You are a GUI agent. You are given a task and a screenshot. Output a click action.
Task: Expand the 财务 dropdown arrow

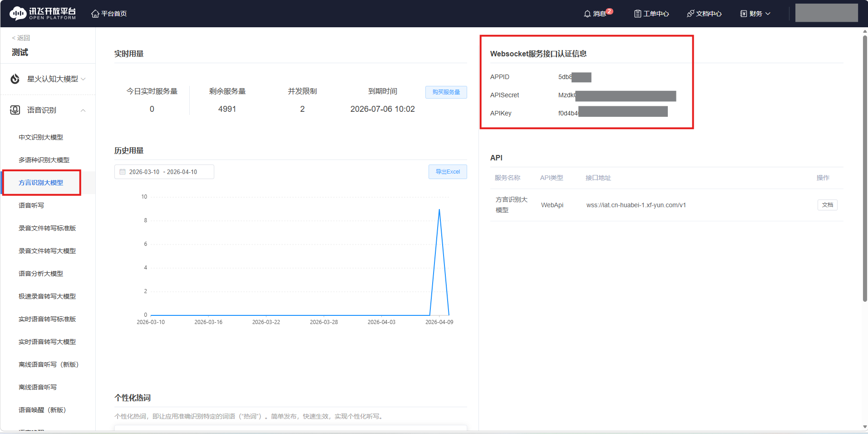click(768, 14)
